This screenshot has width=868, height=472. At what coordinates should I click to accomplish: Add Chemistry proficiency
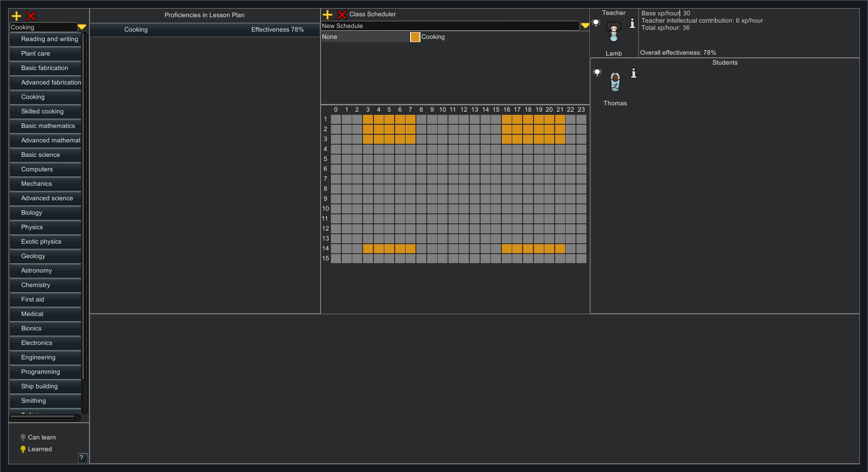click(x=46, y=285)
